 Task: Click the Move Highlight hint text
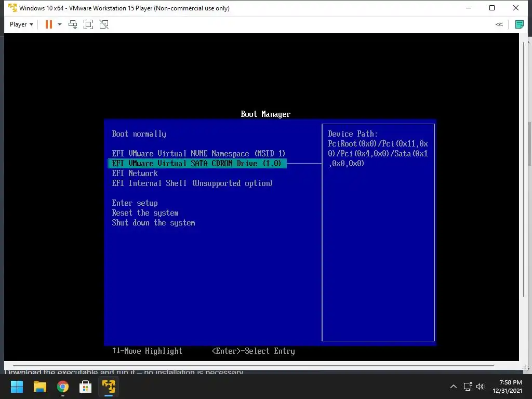click(x=147, y=351)
